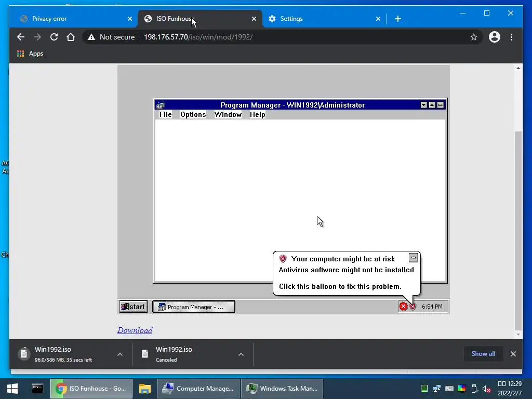Switch to the Settings tab
Viewport: 532px width, 399px height.
(x=324, y=19)
